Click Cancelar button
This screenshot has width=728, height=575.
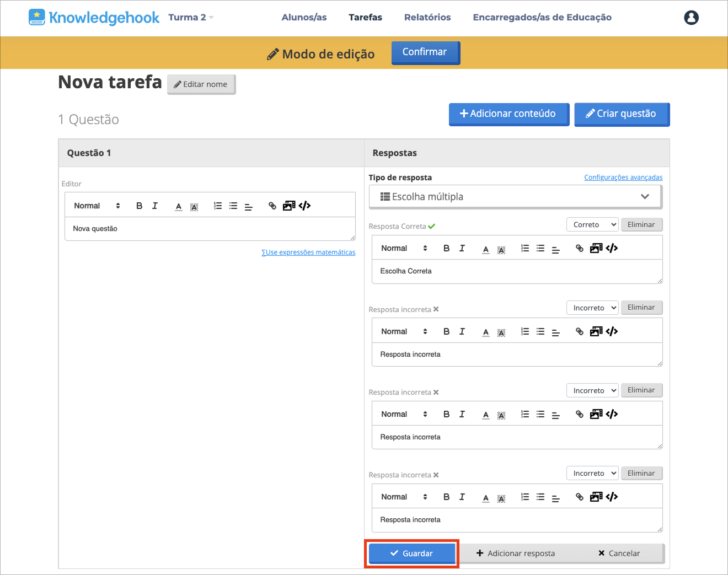619,553
